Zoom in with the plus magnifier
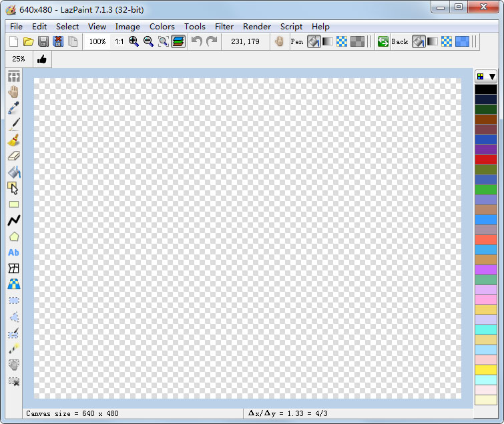504x424 pixels. [134, 41]
